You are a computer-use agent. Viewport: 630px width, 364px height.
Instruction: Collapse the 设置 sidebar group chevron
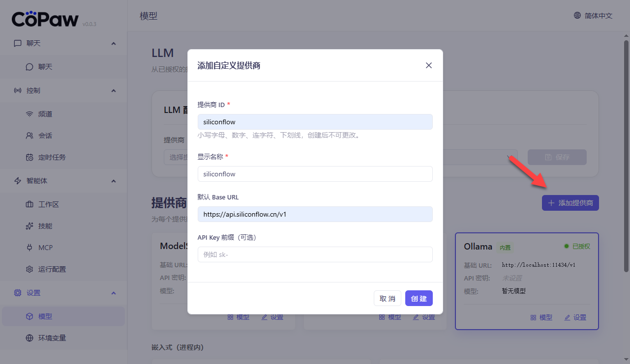point(114,293)
